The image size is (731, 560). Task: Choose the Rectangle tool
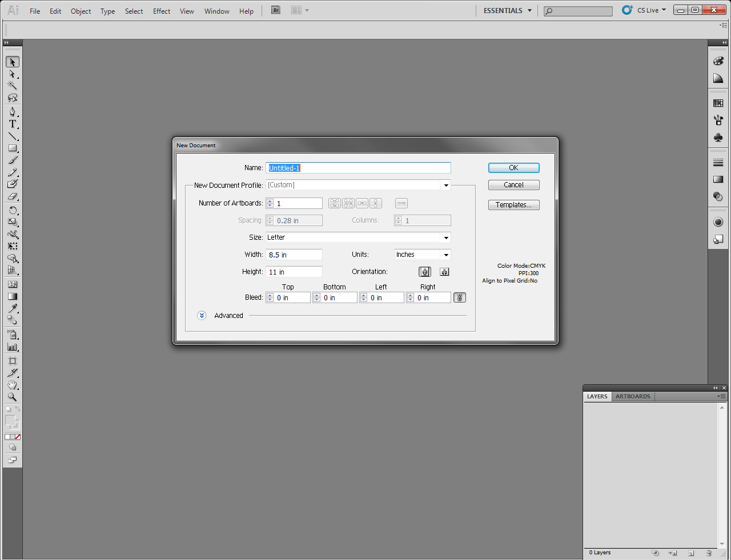click(13, 148)
